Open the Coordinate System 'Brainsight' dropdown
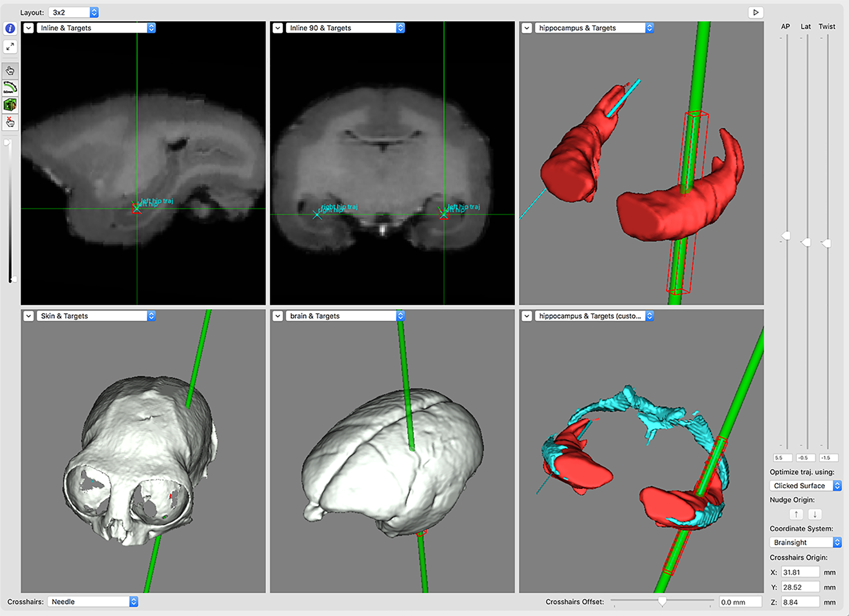This screenshot has width=849, height=616. pyautogui.click(x=805, y=542)
